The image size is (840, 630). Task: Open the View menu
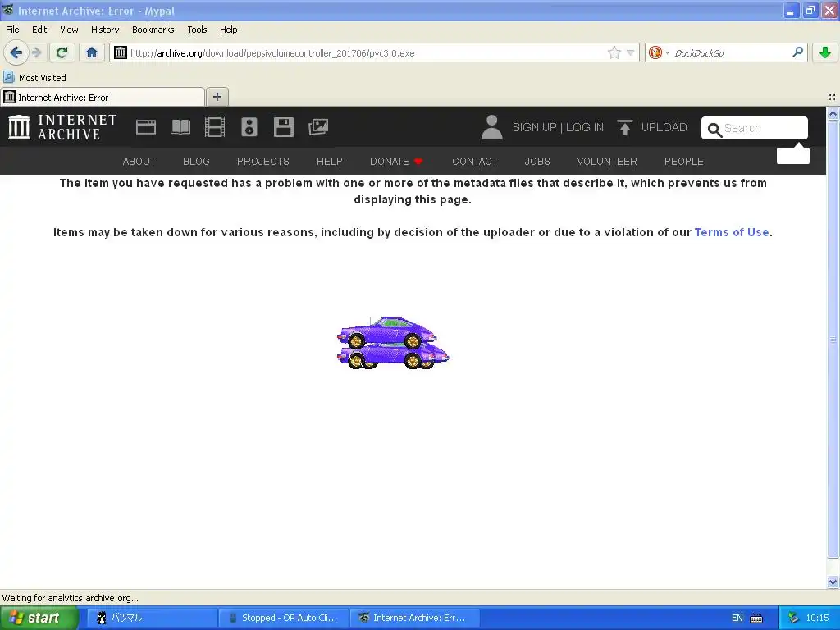click(x=69, y=30)
